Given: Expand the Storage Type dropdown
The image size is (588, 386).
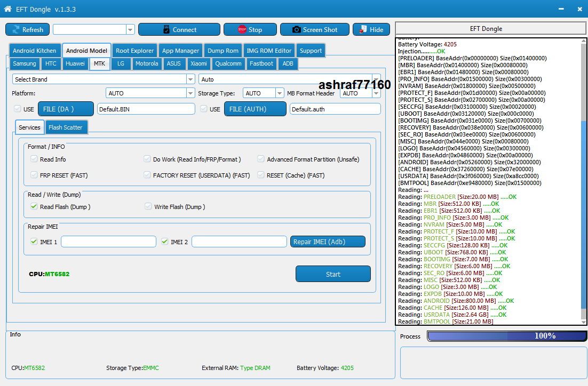Looking at the screenshot, I should pos(280,93).
